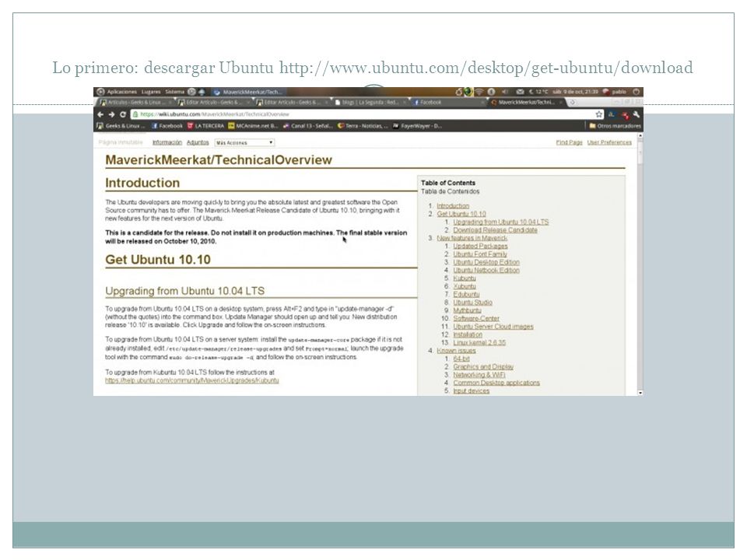Click the red extension icon beside the wrench
The width and height of the screenshot is (747, 560).
tap(625, 115)
